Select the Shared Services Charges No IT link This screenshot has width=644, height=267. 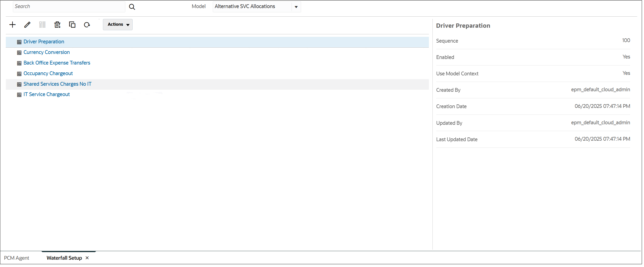(57, 84)
